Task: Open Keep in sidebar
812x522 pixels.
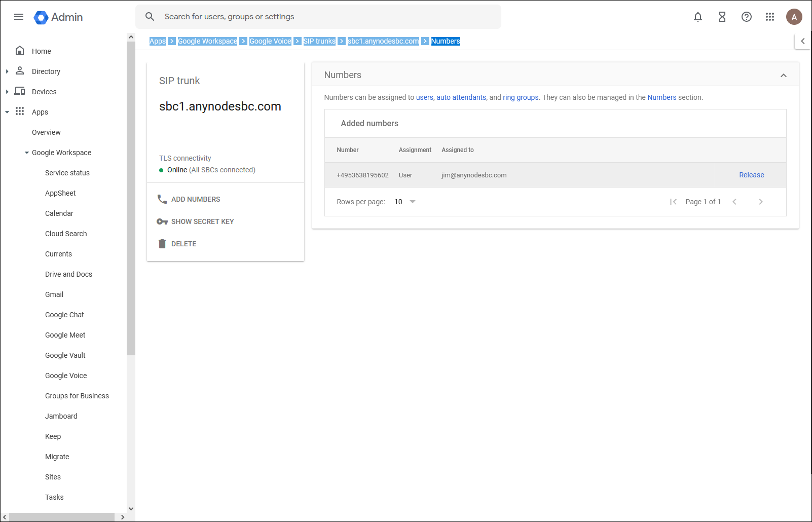Action: [53, 436]
